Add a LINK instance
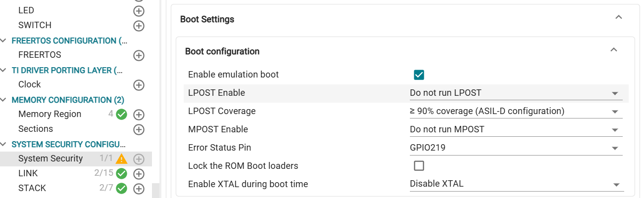This screenshot has height=198, width=644. click(139, 174)
